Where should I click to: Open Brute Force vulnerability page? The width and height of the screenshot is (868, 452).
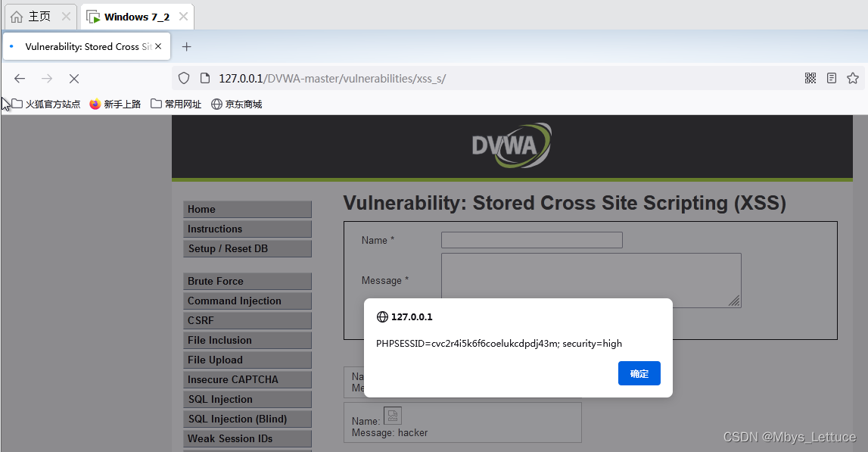(x=247, y=281)
